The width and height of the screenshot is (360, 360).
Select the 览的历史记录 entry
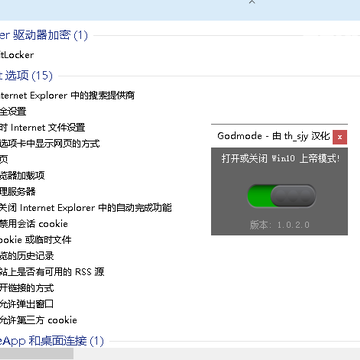pyautogui.click(x=27, y=256)
